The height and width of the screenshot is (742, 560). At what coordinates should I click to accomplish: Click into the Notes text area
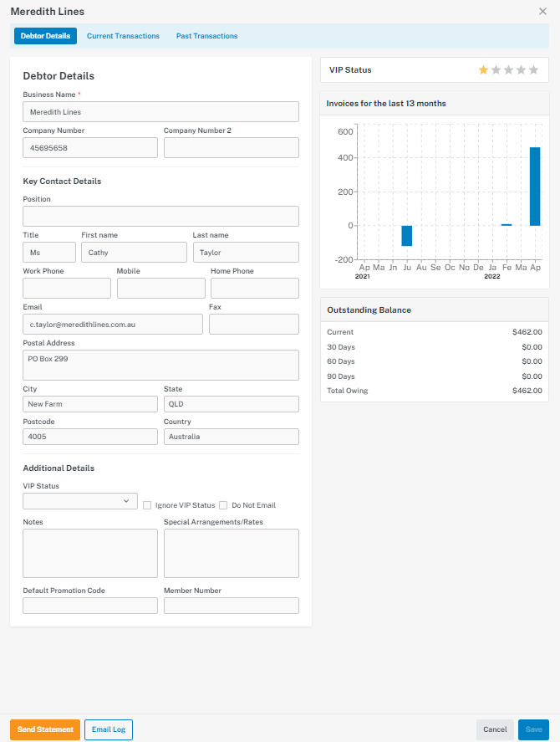pos(90,553)
